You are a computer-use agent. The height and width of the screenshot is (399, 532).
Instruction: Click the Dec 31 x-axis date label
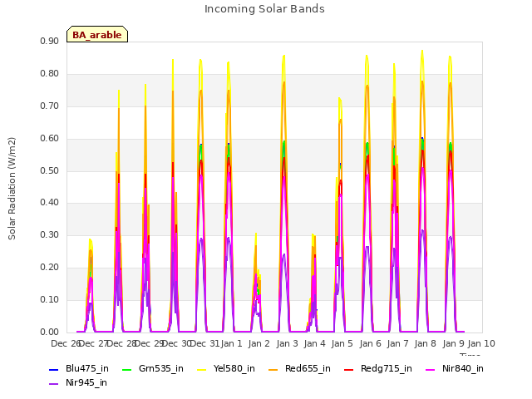coord(204,343)
